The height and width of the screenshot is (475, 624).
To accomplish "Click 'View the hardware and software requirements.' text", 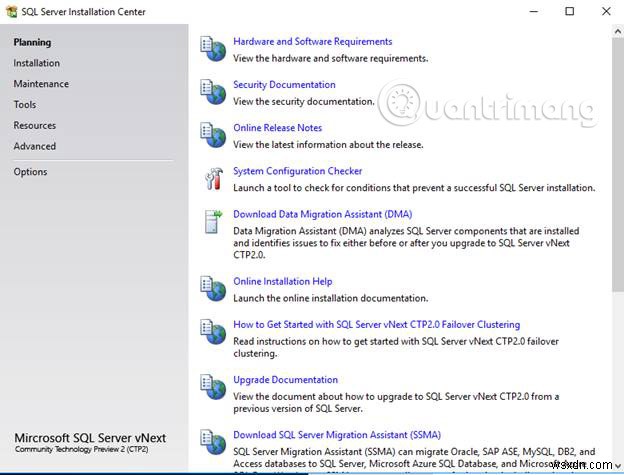I will coord(331,58).
